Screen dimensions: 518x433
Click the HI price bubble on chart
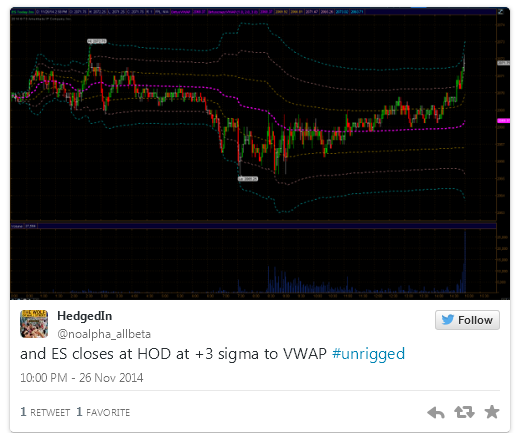pos(97,41)
